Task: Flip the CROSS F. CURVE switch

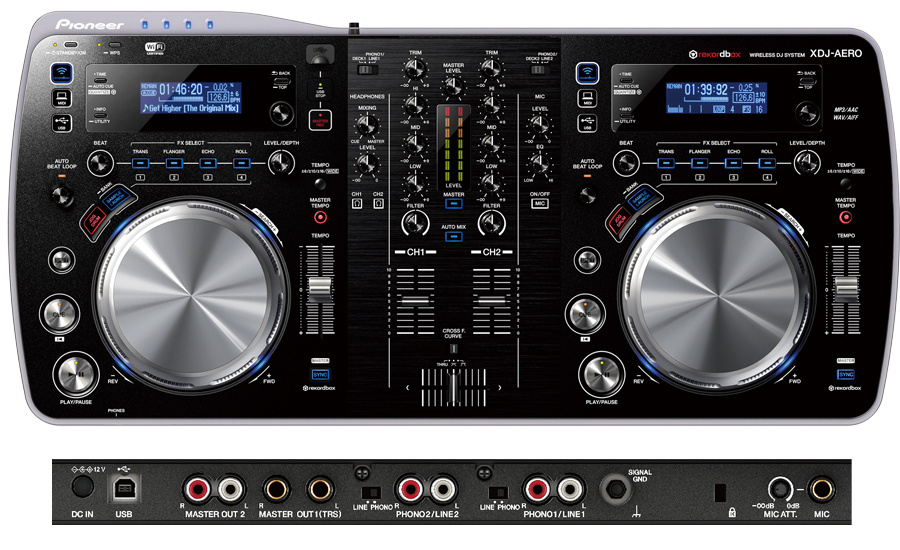Action: coord(453,348)
